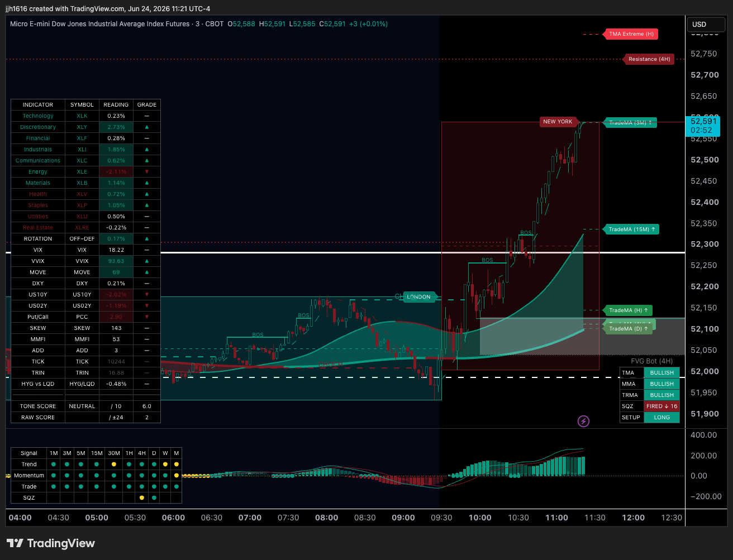The height and width of the screenshot is (560, 733).
Task: Click the yellow SQZ dot under 4H
Action: (x=141, y=497)
